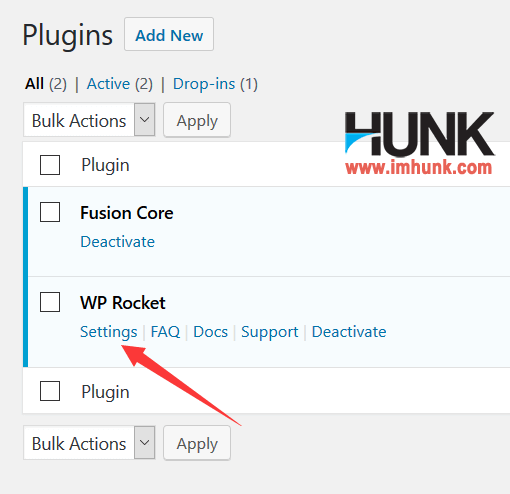This screenshot has height=494, width=510.
Task: Open the bottom Bulk Actions dropdown arrow
Action: coord(144,443)
